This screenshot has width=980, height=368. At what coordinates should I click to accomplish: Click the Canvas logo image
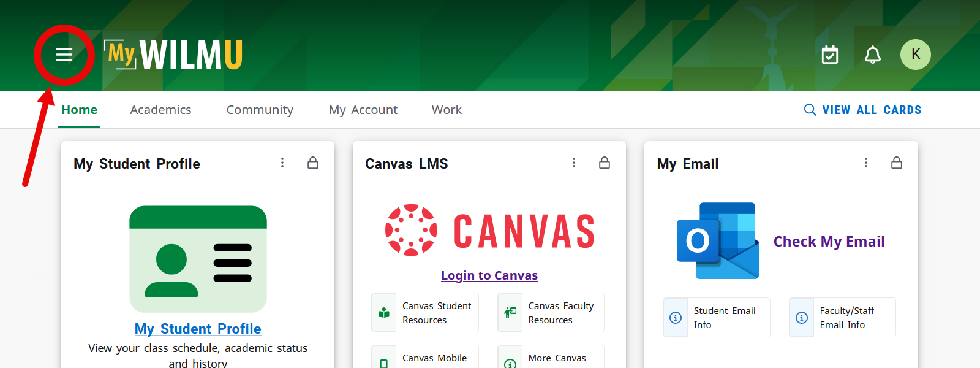pyautogui.click(x=490, y=230)
